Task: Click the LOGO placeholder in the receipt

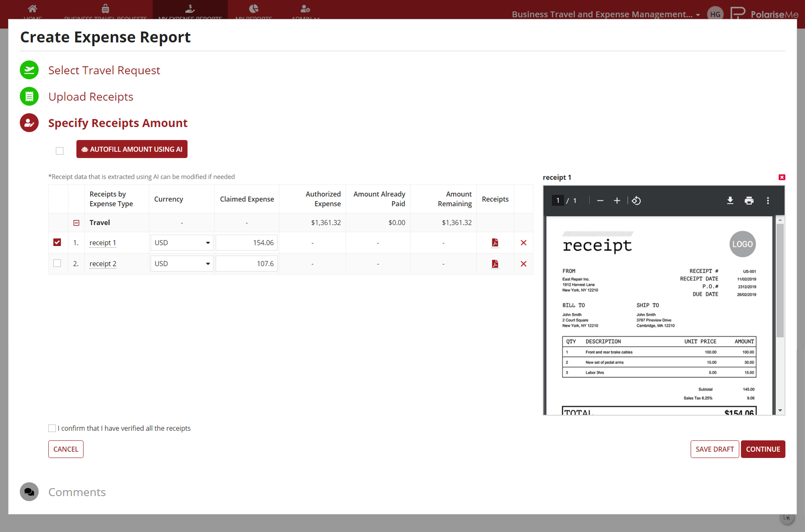Action: click(743, 244)
